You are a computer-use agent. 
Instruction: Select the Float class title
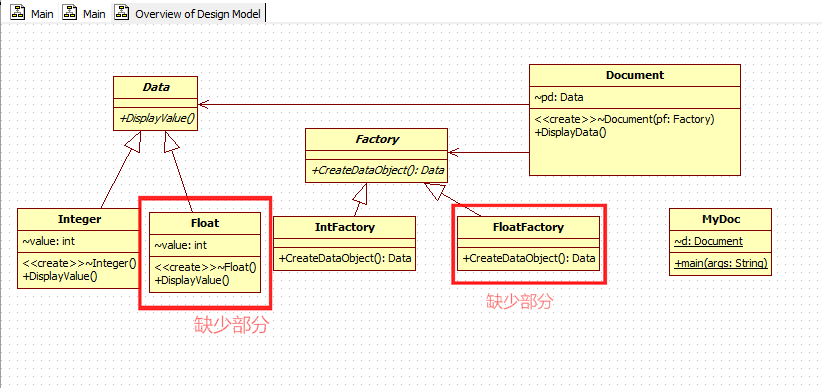click(205, 223)
